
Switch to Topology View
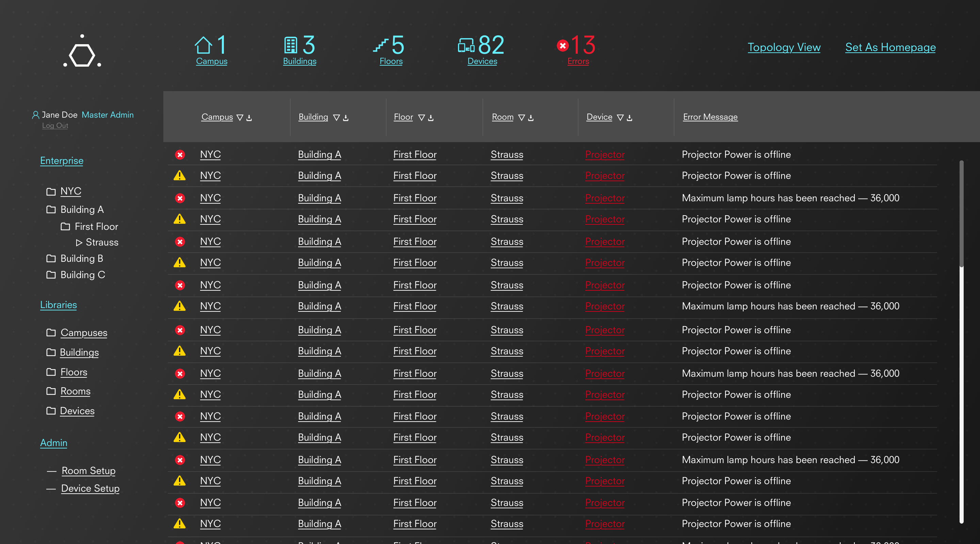tap(784, 47)
